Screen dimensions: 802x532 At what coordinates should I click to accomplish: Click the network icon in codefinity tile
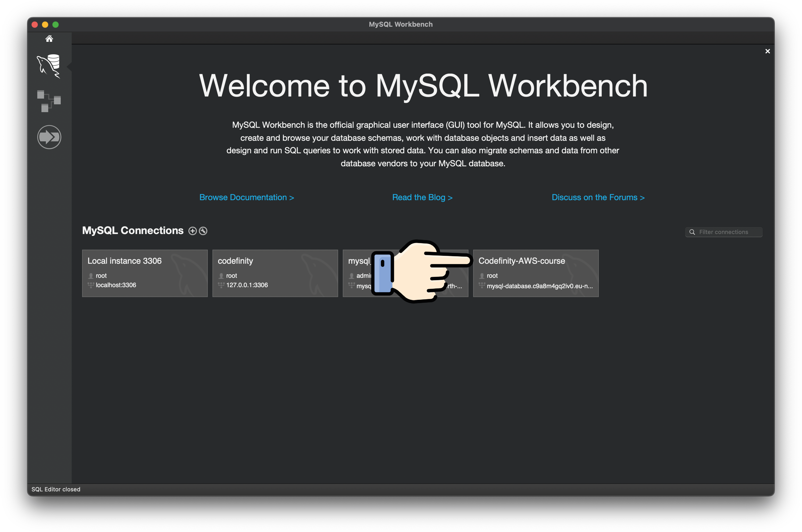(x=221, y=285)
